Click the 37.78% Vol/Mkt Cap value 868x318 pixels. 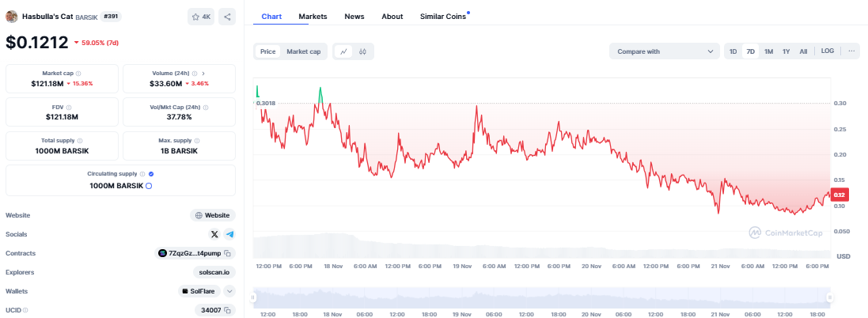(x=179, y=117)
